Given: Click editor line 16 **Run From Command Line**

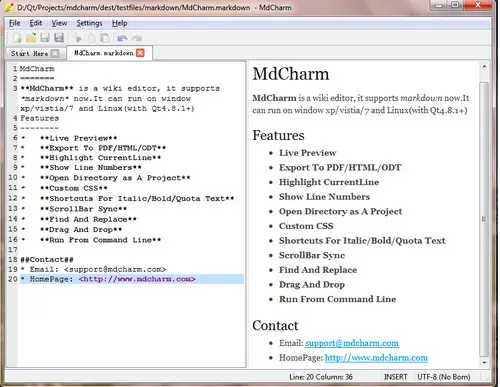Looking at the screenshot, I should (100, 240).
